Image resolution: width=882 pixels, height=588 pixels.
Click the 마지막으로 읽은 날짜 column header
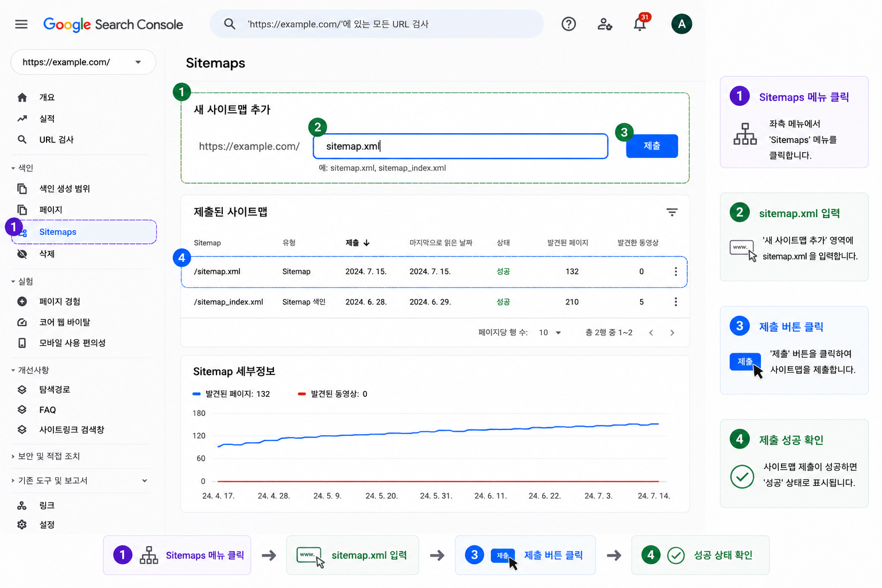(x=441, y=243)
